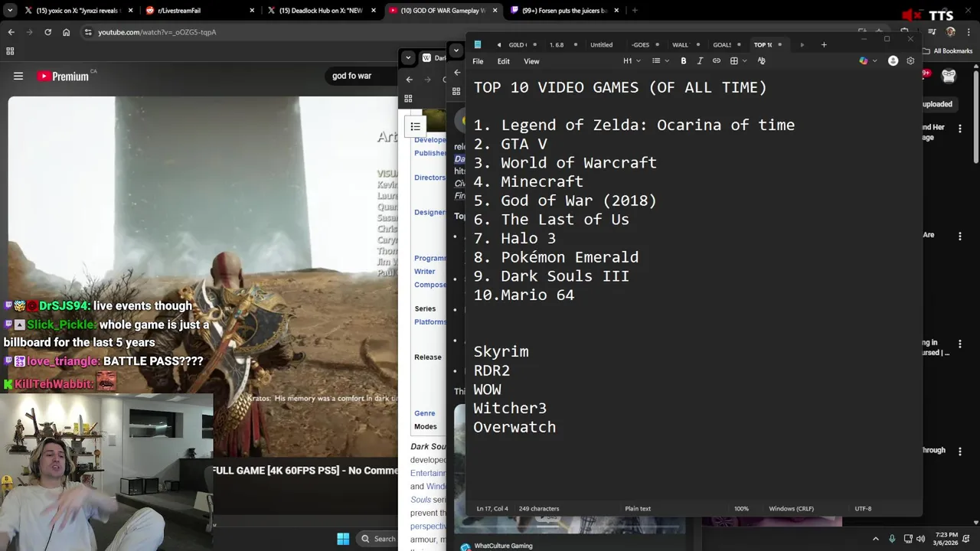Open Forsen Twitch browser tab
This screenshot has width=980, height=551.
tap(565, 11)
